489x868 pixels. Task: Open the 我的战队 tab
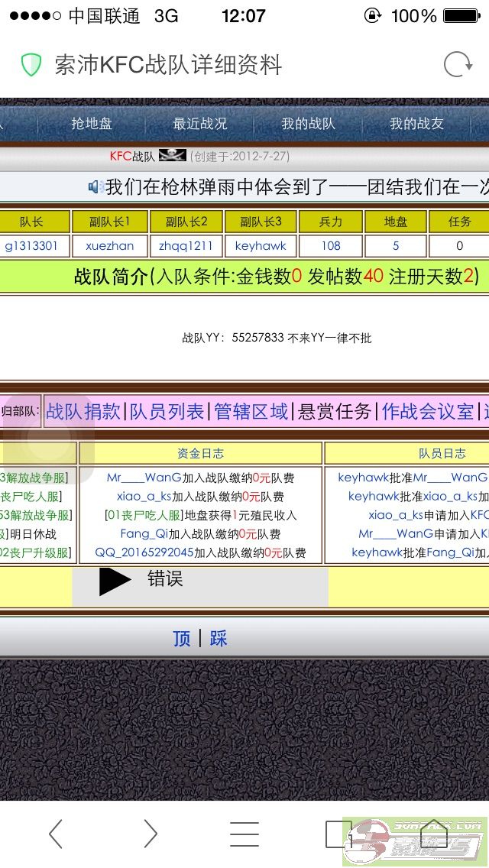pos(308,123)
